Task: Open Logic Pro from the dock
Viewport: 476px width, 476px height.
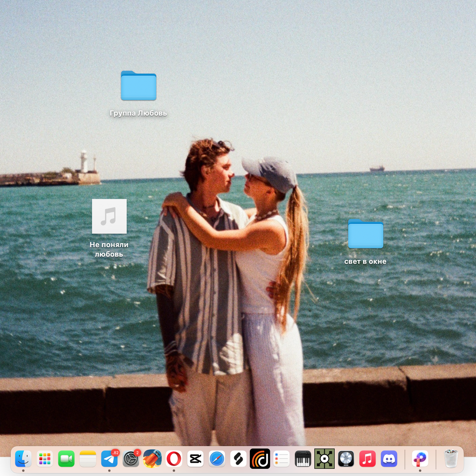Action: [x=346, y=459]
